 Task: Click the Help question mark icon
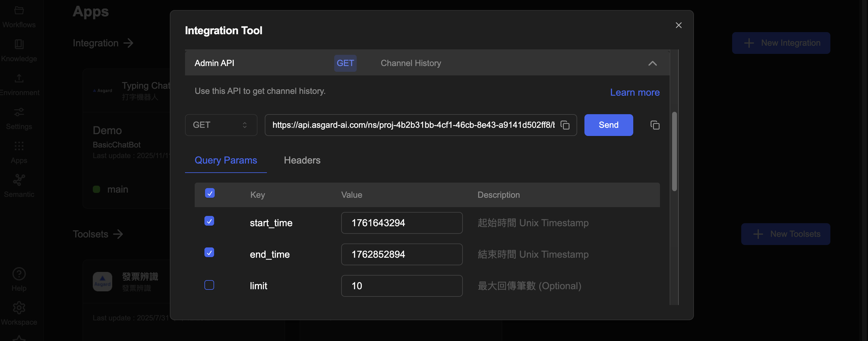coord(19,274)
